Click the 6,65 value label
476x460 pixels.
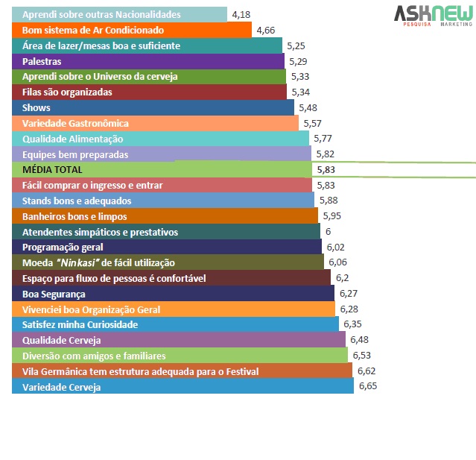(x=368, y=386)
